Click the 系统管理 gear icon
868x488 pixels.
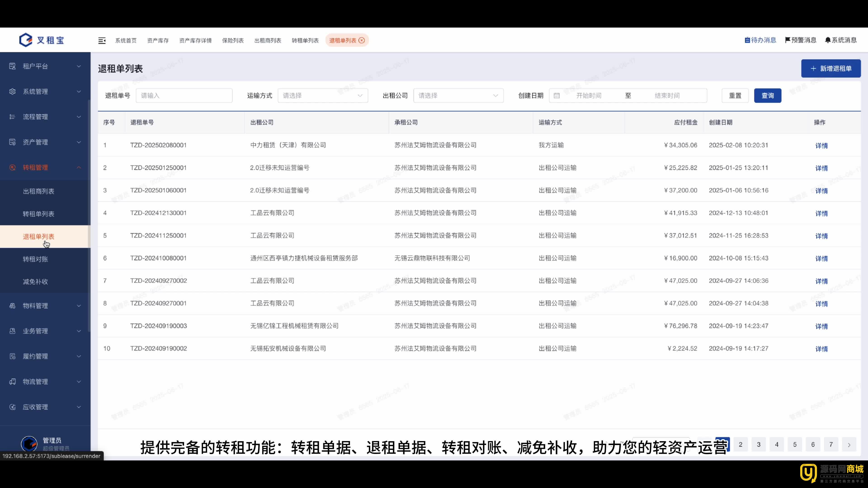pyautogui.click(x=12, y=91)
